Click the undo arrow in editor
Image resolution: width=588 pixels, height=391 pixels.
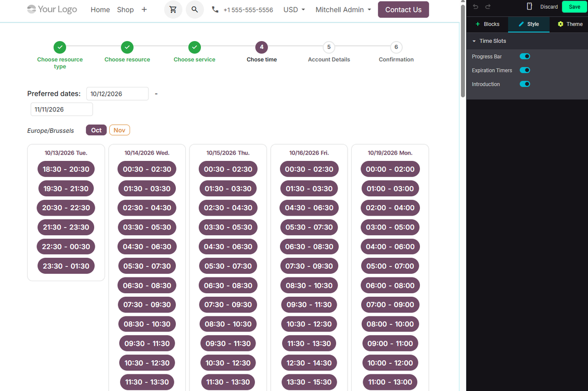pyautogui.click(x=476, y=7)
